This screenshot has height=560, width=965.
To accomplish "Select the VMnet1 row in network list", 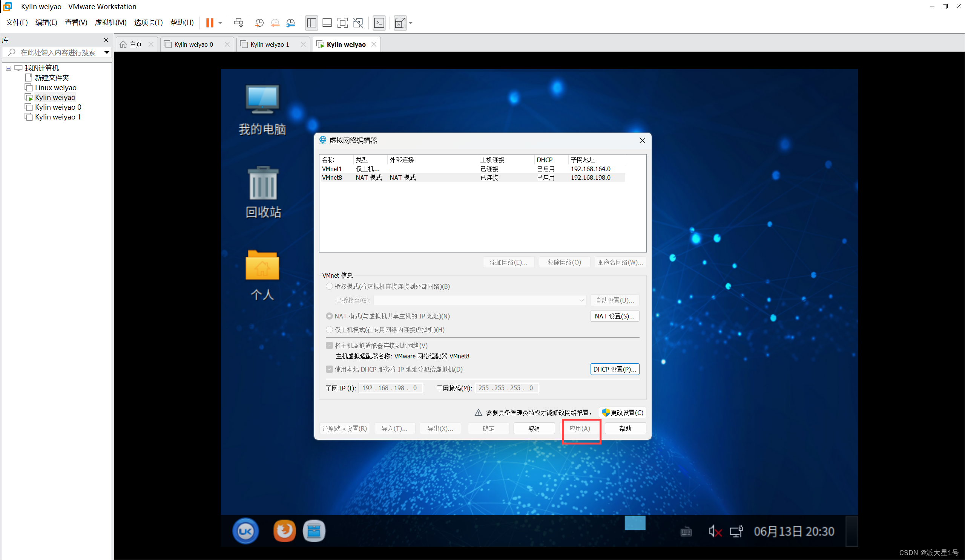I will tap(471, 169).
